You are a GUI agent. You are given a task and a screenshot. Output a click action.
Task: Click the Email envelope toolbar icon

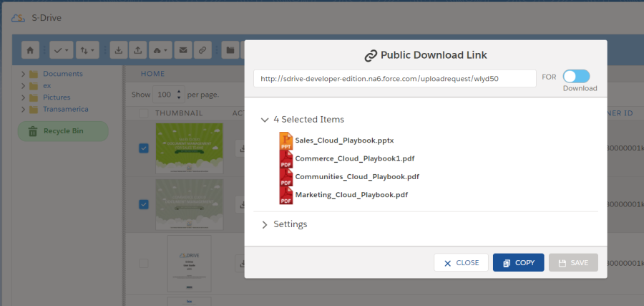184,50
